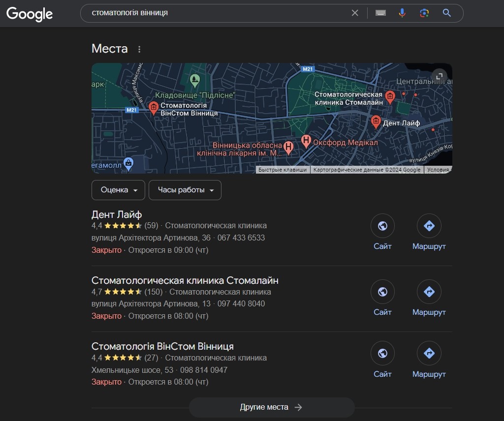
Task: Click the Стомалайн (150) reviews count
Action: coord(154,292)
